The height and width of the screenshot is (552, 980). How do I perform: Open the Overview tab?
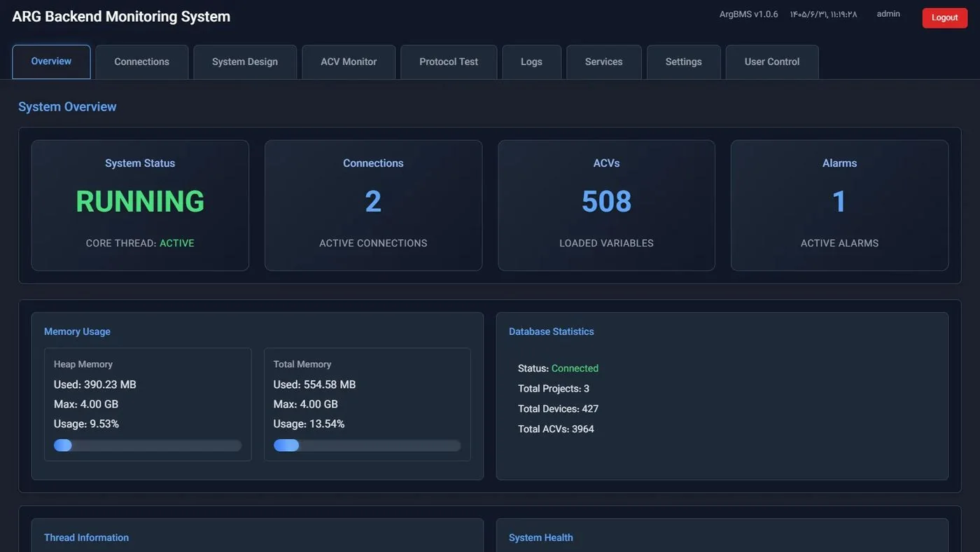coord(51,62)
